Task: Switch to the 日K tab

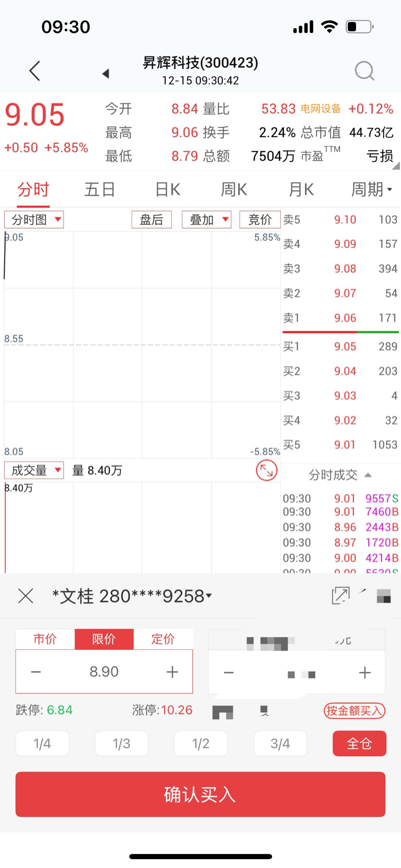Action: (168, 189)
